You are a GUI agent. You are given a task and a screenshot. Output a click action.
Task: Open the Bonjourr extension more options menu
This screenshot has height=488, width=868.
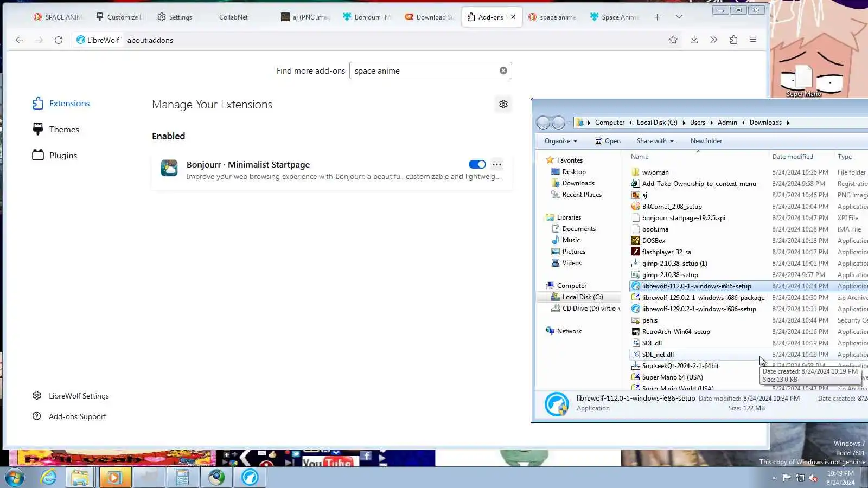497,164
